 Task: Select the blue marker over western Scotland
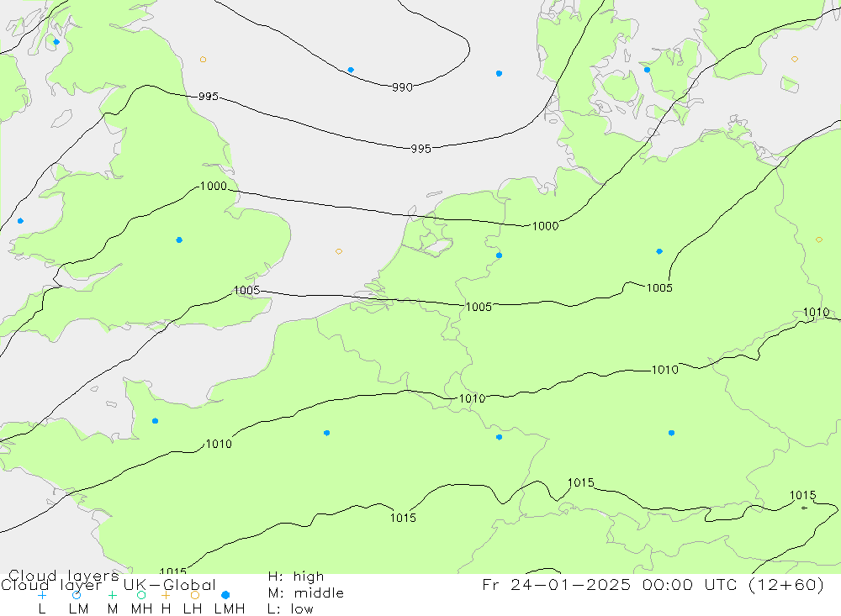tap(56, 42)
